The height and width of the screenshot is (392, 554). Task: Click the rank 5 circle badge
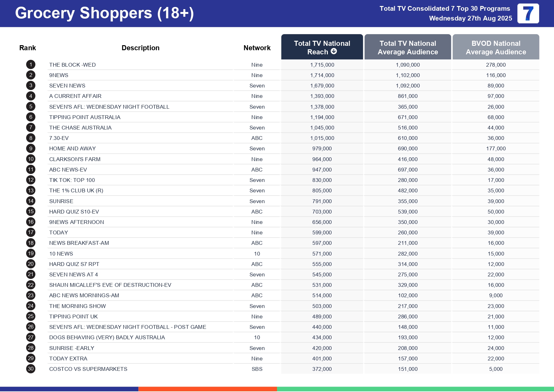(31, 107)
